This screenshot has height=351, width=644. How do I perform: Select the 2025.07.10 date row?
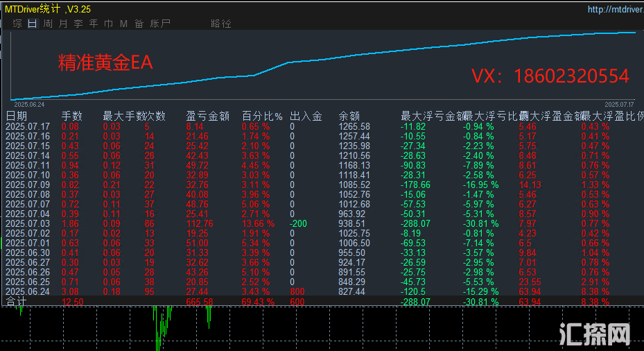[28, 175]
